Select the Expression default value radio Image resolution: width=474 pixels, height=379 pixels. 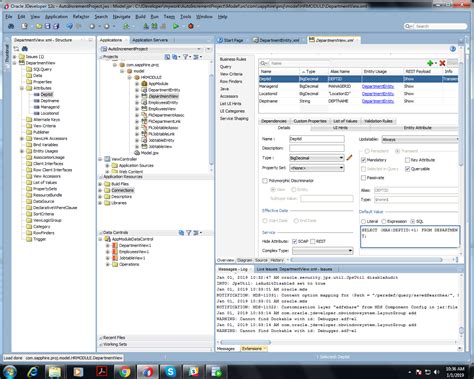(x=384, y=221)
